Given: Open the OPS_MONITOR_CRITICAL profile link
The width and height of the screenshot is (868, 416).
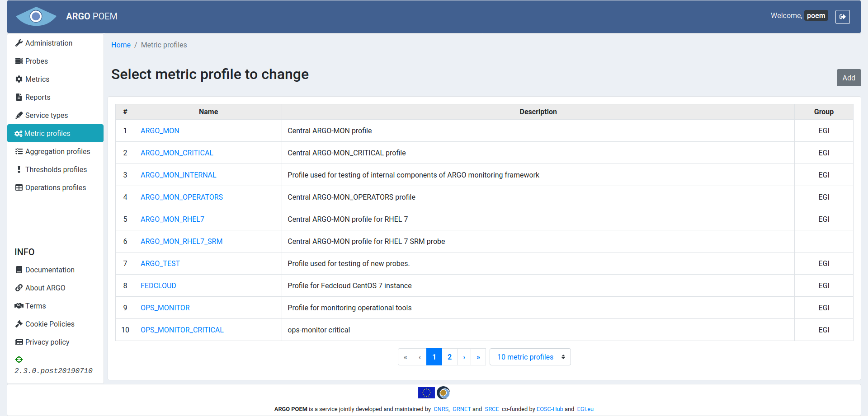Looking at the screenshot, I should point(182,330).
